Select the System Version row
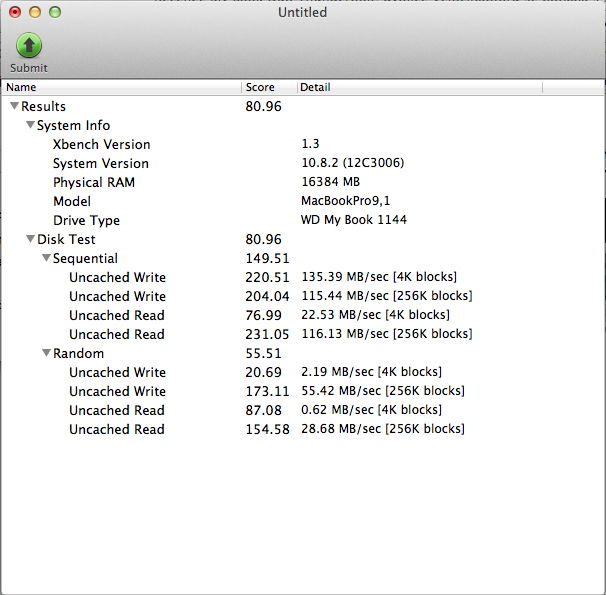606x595 pixels. point(303,163)
